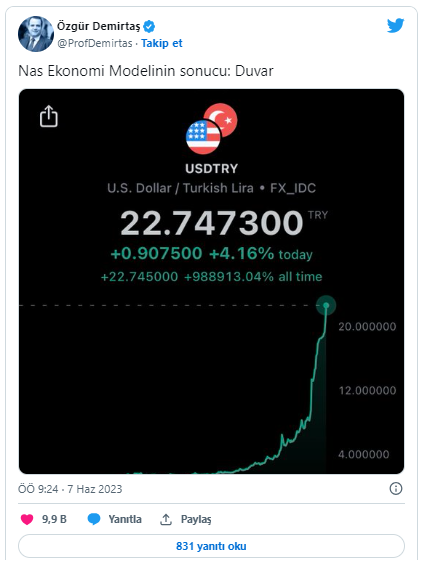Click the 831 yanıtı oku button
The image size is (421, 573).
coord(211,546)
